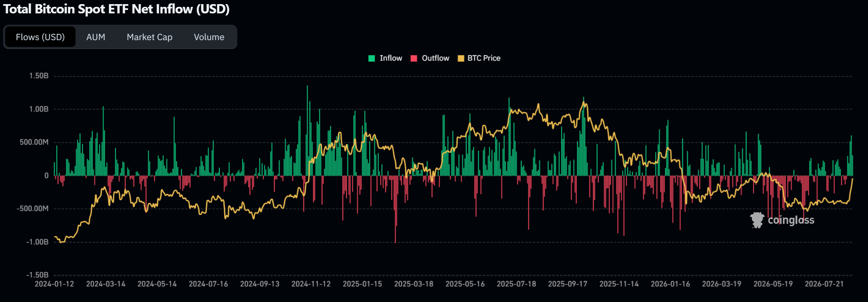Click the 2024-01-12 date label

[x=54, y=284]
